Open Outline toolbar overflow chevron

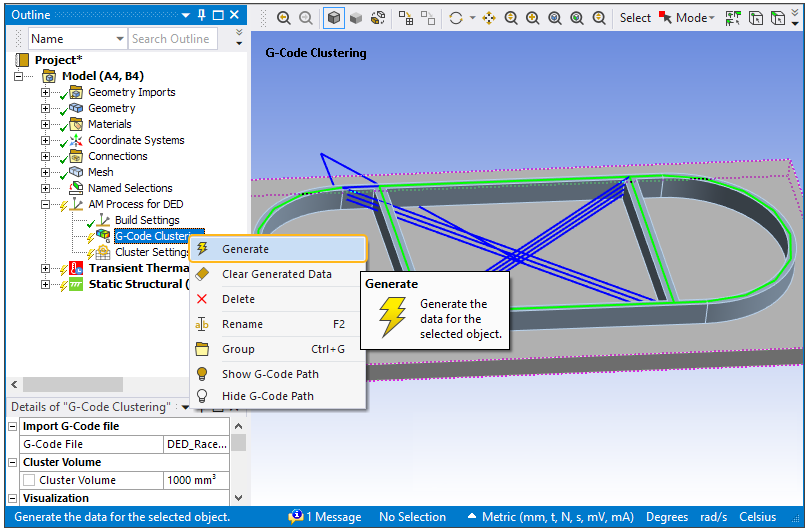pyautogui.click(x=239, y=37)
